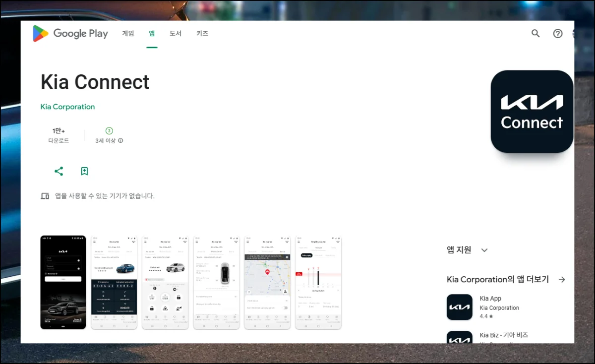Expand the 앱 지원 section chevron
The image size is (595, 364).
pyautogui.click(x=484, y=250)
